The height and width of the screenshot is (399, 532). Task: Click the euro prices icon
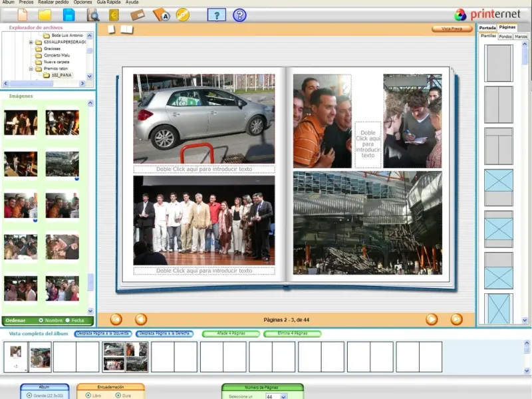(114, 15)
